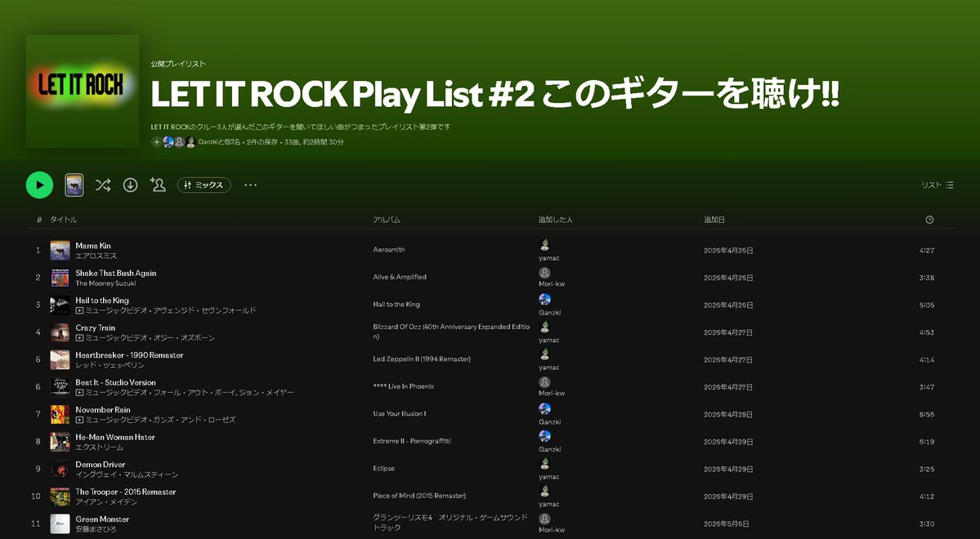Open the Hail to the King album link
The width and height of the screenshot is (980, 539).
[396, 305]
